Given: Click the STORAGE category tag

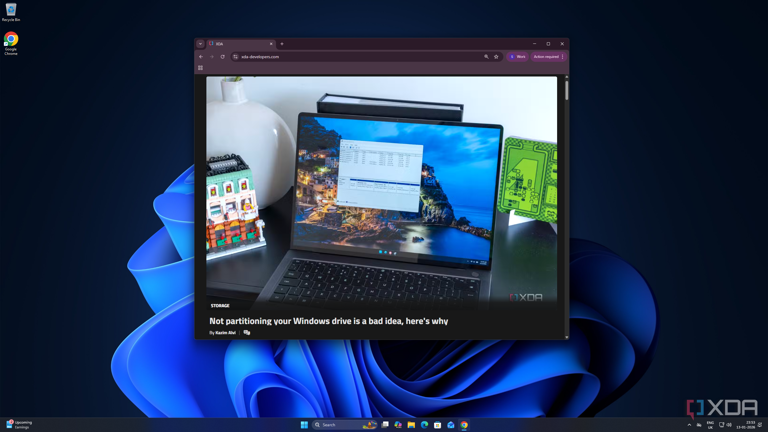Looking at the screenshot, I should tap(220, 306).
